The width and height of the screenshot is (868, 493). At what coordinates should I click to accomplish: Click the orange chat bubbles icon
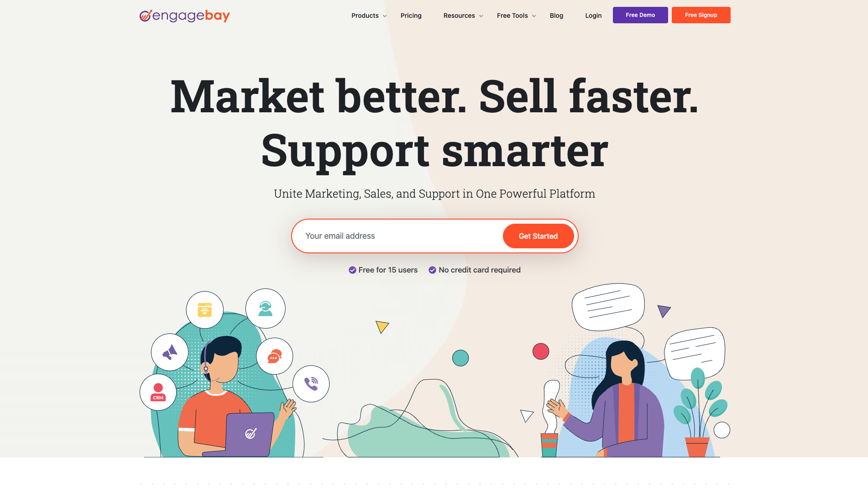pyautogui.click(x=274, y=356)
